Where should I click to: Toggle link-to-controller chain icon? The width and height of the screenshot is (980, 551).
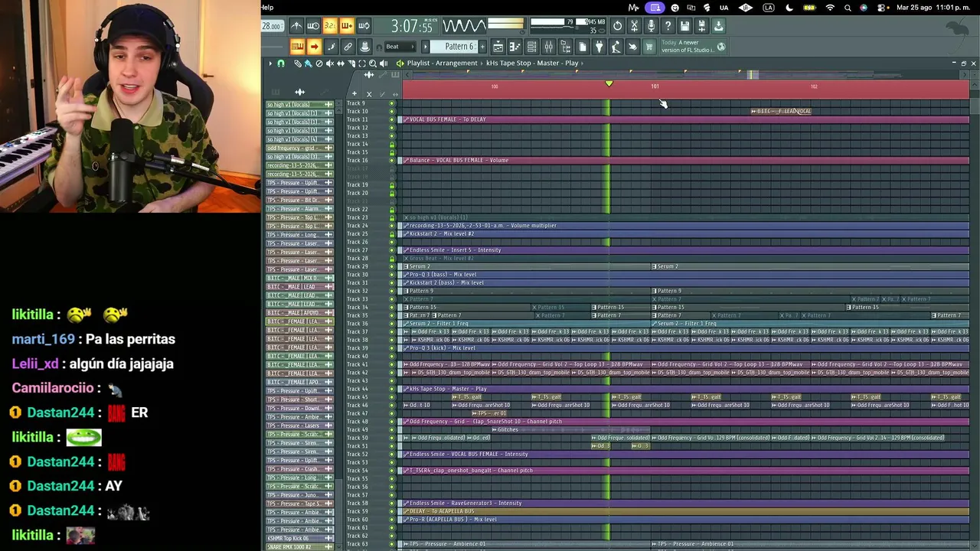pos(348,47)
